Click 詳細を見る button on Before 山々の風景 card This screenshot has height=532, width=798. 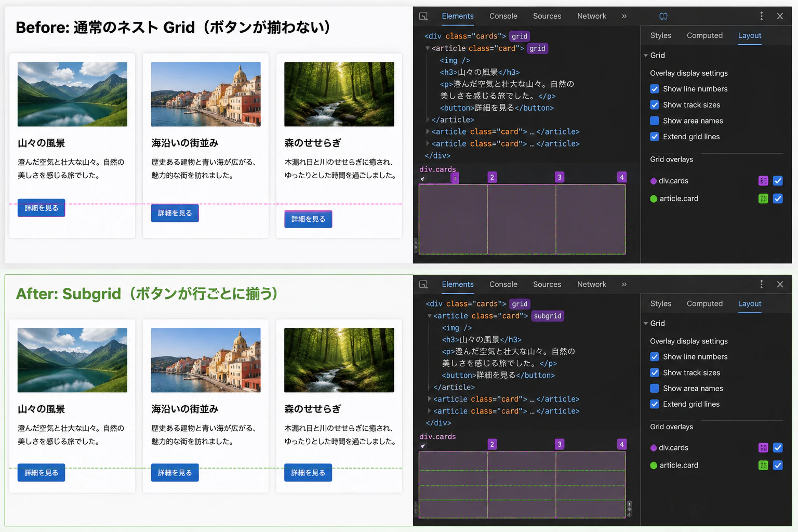(42, 208)
